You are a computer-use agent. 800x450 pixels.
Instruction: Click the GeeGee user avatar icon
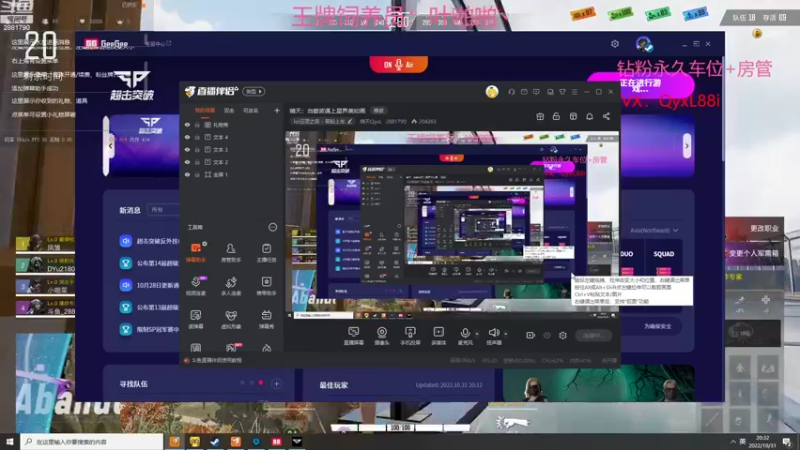[643, 44]
